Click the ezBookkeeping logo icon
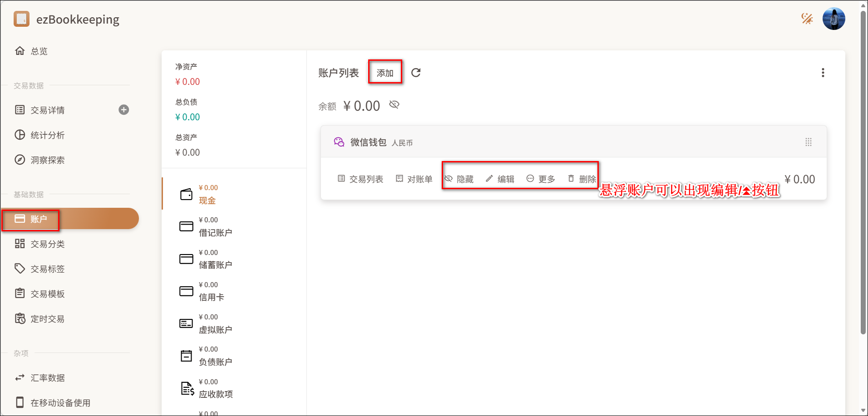 21,19
